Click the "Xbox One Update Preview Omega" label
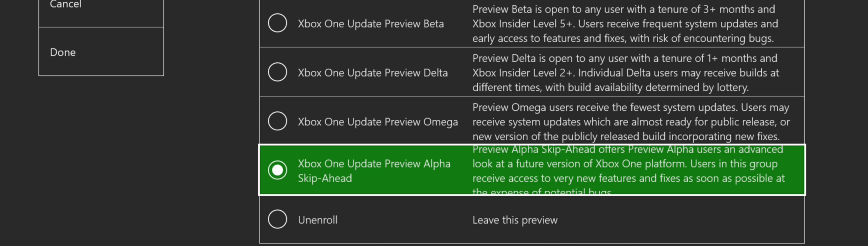Image resolution: width=868 pixels, height=246 pixels. (x=378, y=122)
